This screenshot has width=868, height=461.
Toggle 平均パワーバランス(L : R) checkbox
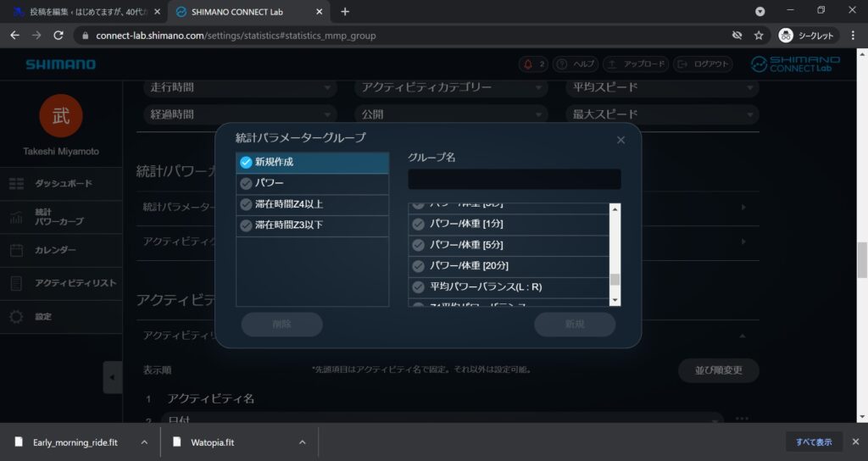point(418,287)
